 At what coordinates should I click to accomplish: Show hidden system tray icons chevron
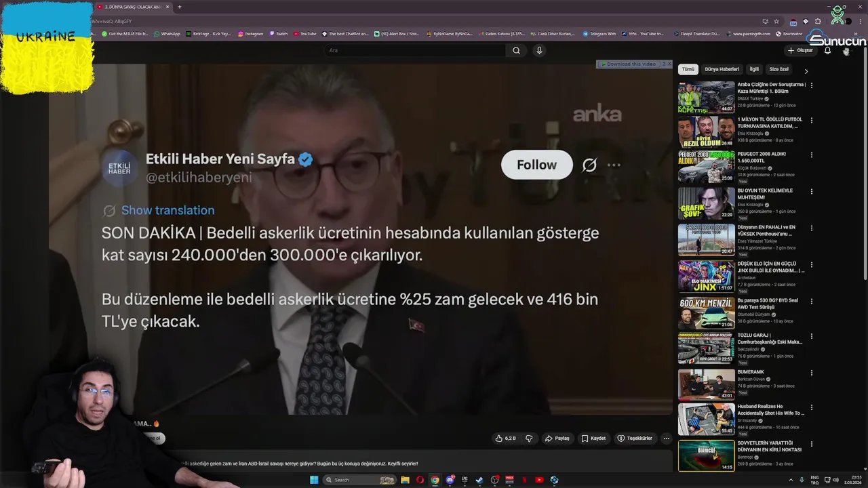coord(791,480)
